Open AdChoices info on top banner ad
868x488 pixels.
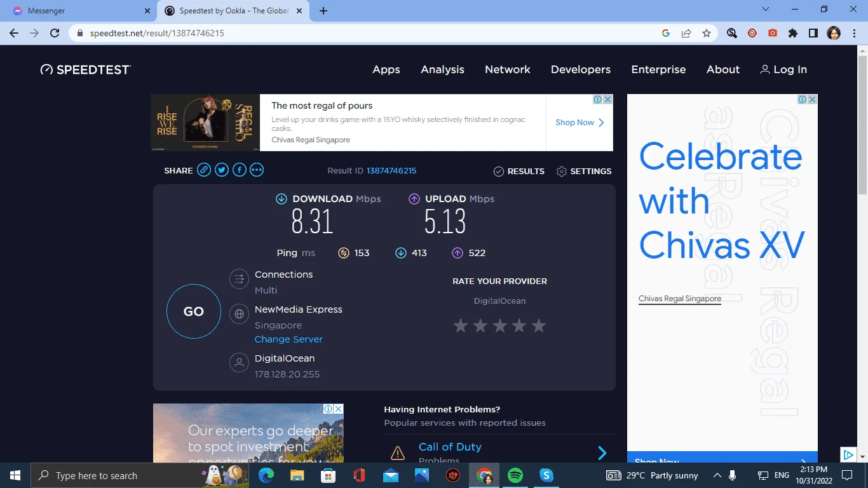[x=598, y=100]
